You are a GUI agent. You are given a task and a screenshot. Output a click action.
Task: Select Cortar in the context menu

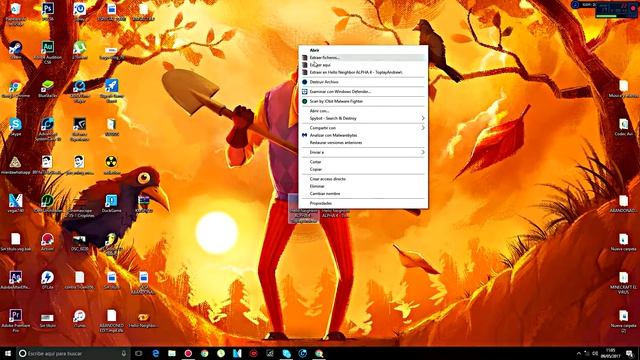point(363,162)
